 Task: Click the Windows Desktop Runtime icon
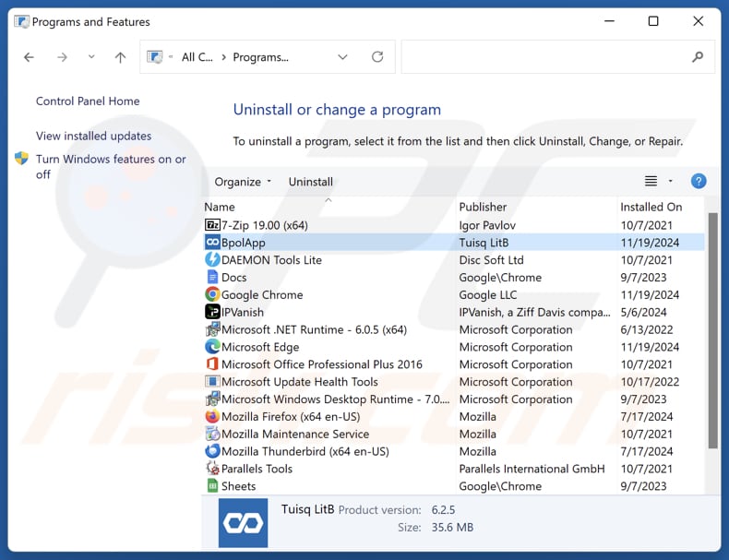tap(212, 399)
